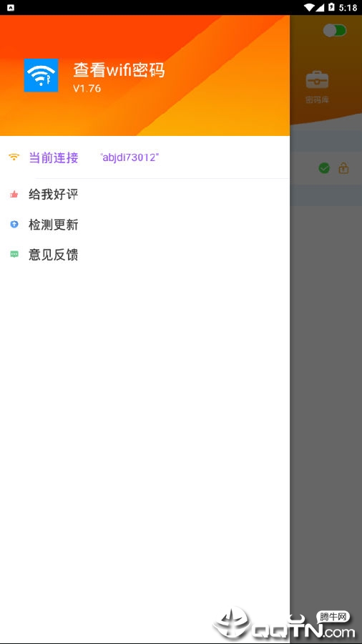Tap the 密码库 label text
Image resolution: width=362 pixels, height=644 pixels.
click(317, 99)
